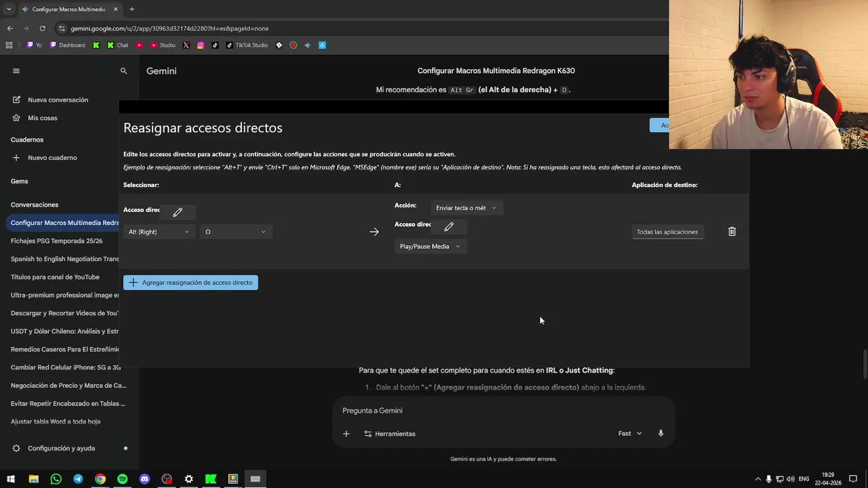Open the Twitch Dashboard bookmark
Viewport: 868px width, 488px height.
(67, 45)
